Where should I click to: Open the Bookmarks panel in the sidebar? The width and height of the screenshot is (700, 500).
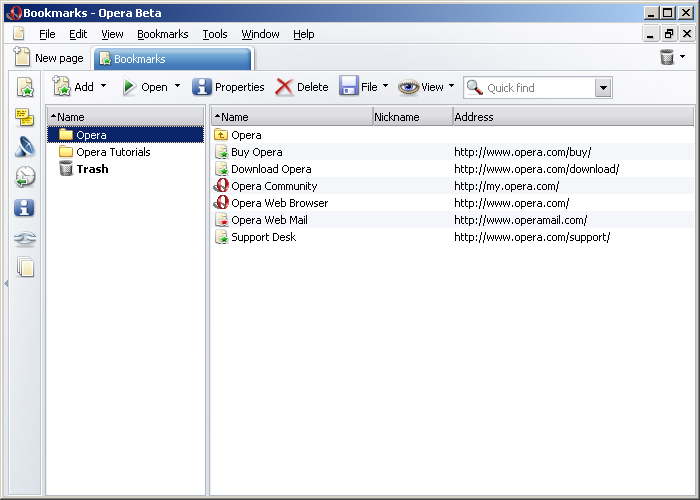pyautogui.click(x=25, y=88)
